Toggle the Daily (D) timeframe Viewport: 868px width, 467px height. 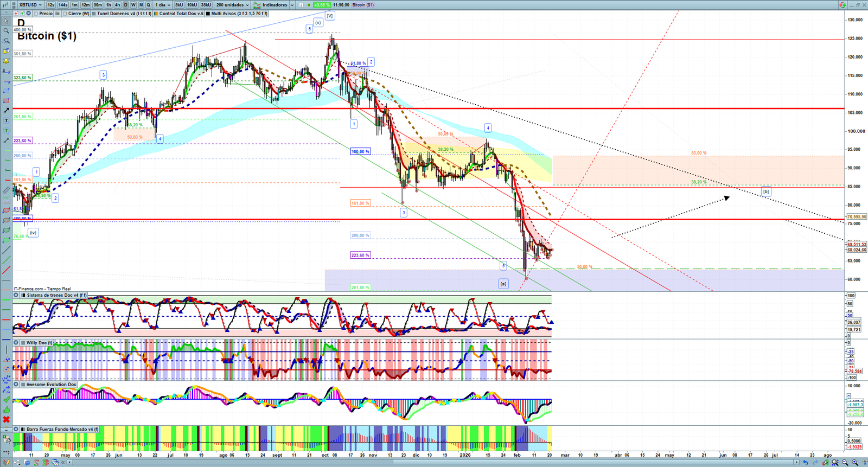[x=126, y=5]
